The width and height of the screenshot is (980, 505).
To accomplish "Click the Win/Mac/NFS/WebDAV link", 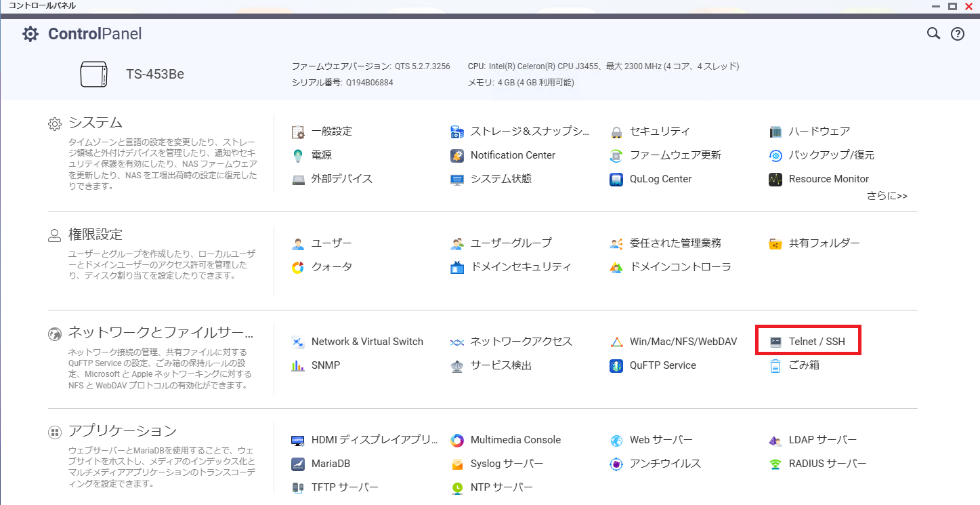I will (683, 342).
